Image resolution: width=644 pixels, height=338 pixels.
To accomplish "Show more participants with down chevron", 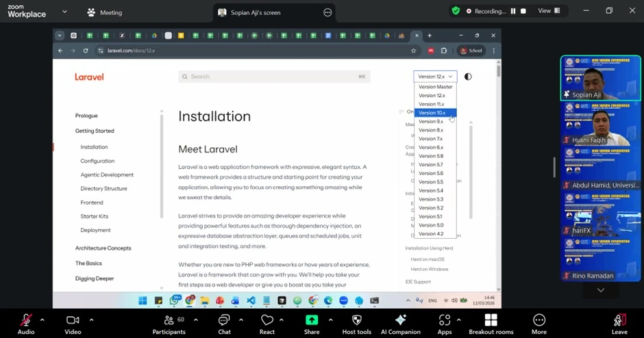I will pos(600,290).
